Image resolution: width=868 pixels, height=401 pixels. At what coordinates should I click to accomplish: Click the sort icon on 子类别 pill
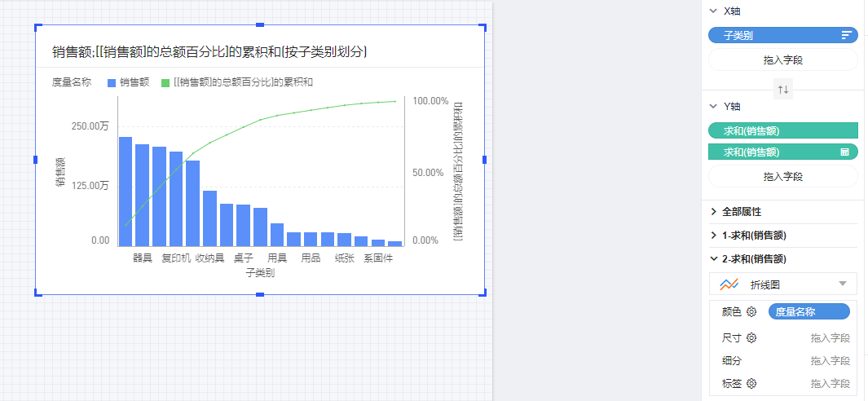tap(847, 35)
